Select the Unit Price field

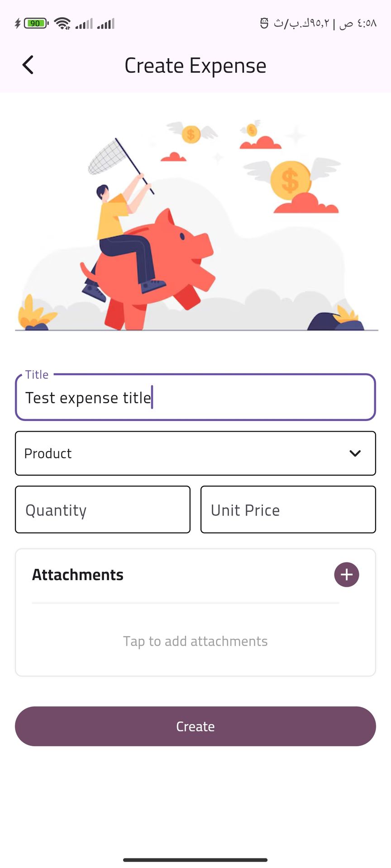288,510
